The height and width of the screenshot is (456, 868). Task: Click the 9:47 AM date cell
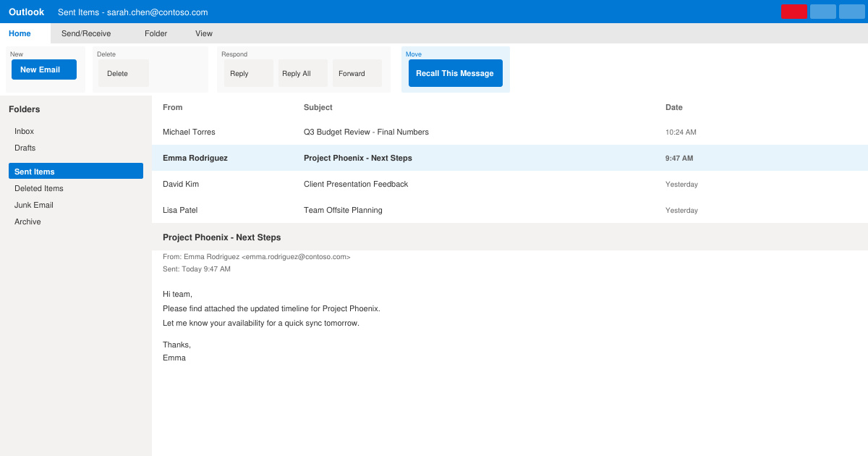[679, 159]
